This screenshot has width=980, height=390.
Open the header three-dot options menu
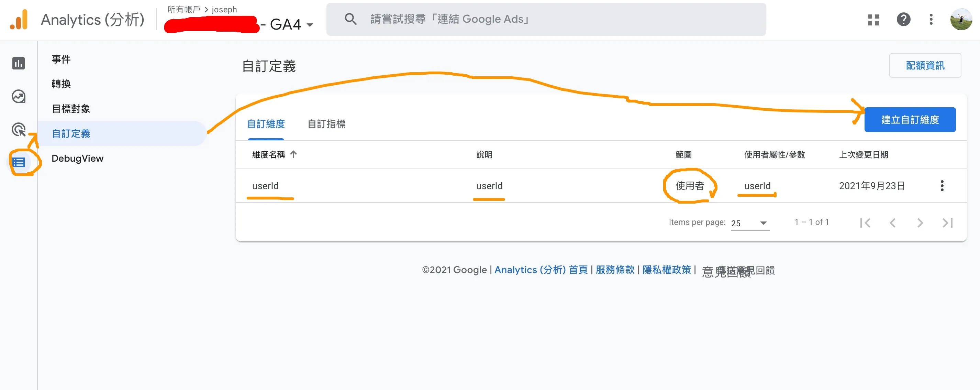pyautogui.click(x=931, y=19)
